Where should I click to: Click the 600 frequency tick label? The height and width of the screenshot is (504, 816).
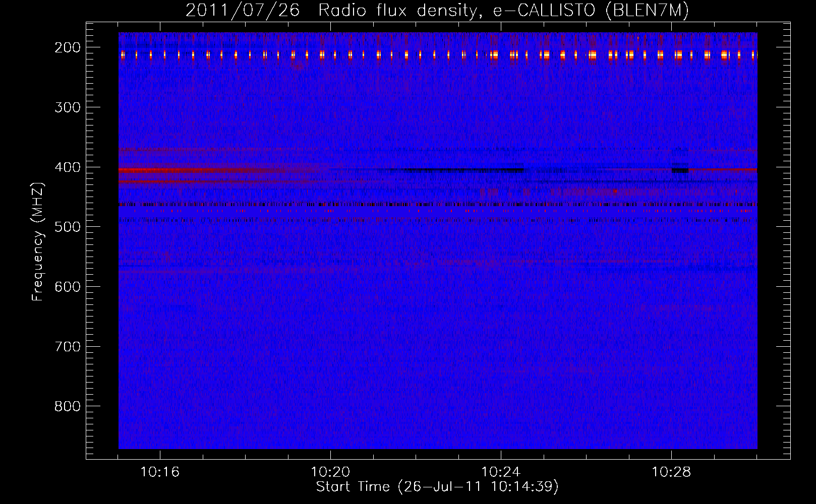pos(68,287)
